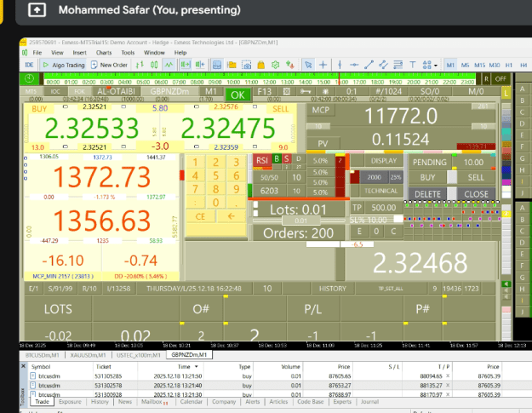Toggle the OFF switch beside timeline
This screenshot has width=532, height=413.
pos(501,79)
